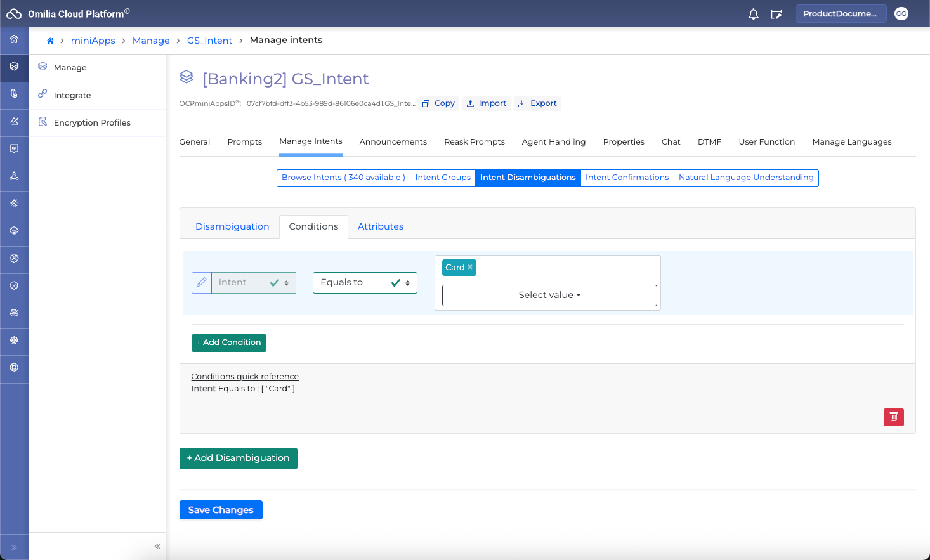Open Encryption Profiles in side menu
Image resolution: width=930 pixels, height=560 pixels.
(92, 123)
